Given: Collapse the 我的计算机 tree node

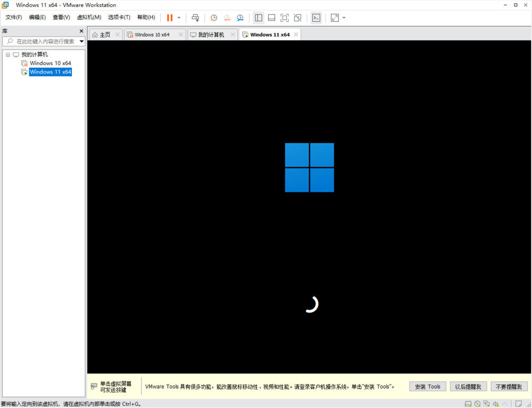Looking at the screenshot, I should (x=7, y=54).
